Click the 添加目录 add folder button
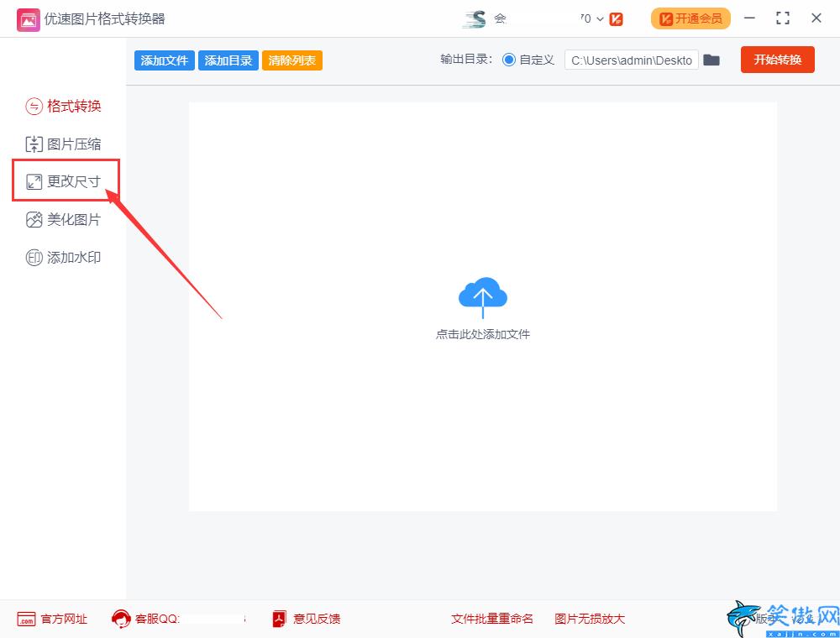The image size is (840, 638). coord(228,60)
